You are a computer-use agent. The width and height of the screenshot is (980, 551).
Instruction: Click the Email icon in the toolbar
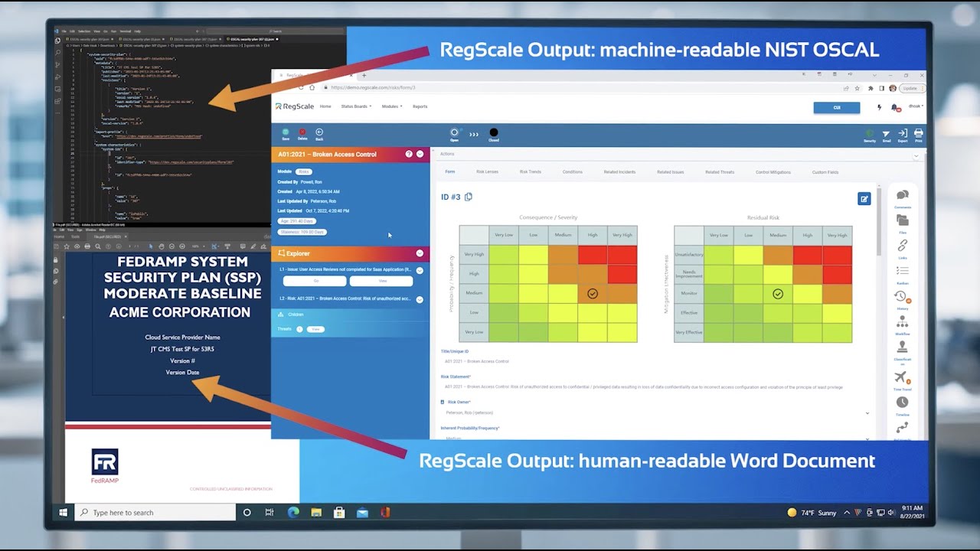coord(886,133)
